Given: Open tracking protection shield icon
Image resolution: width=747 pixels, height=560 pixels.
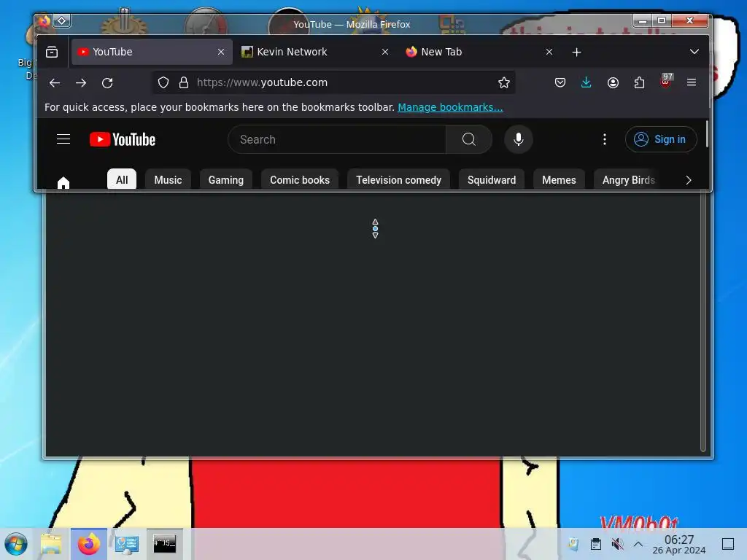Looking at the screenshot, I should point(163,83).
